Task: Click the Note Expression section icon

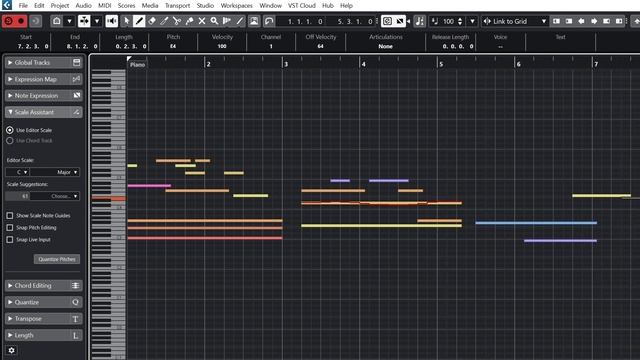Action: tap(76, 96)
